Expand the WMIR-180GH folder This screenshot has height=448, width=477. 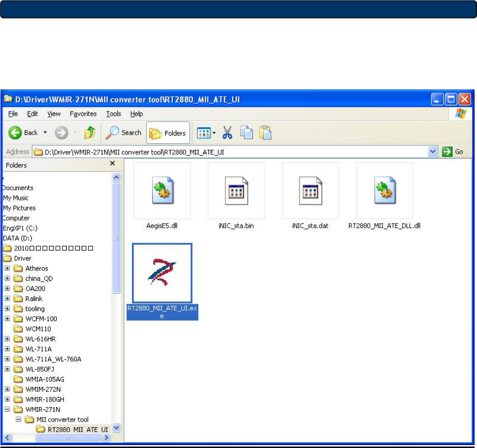[7, 399]
